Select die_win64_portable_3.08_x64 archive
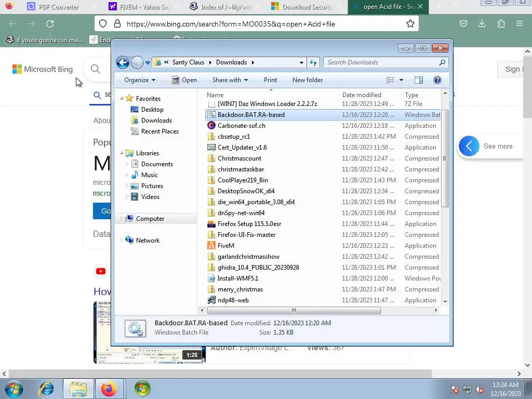The width and height of the screenshot is (532, 399). (256, 202)
